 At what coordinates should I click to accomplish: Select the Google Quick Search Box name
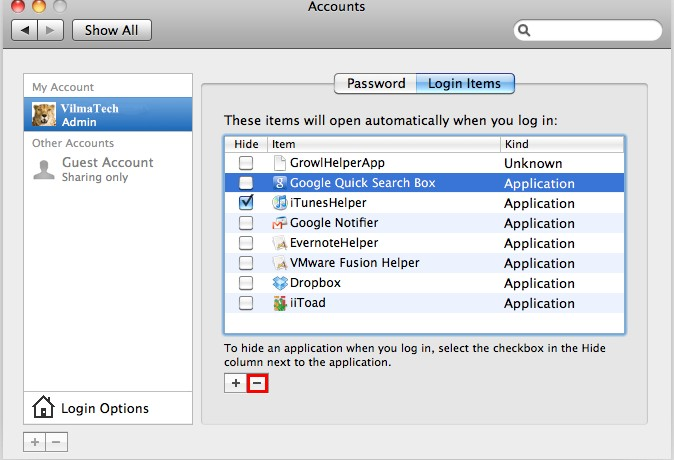(x=363, y=183)
